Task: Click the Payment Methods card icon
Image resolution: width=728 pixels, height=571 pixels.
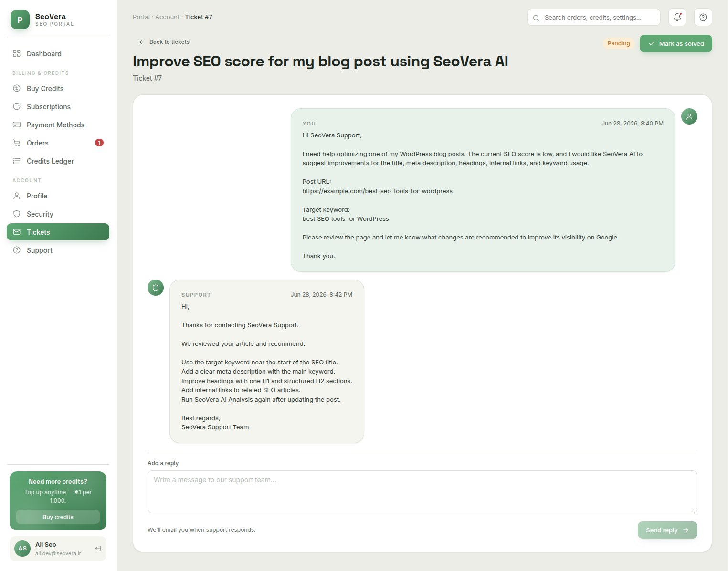Action: point(17,125)
